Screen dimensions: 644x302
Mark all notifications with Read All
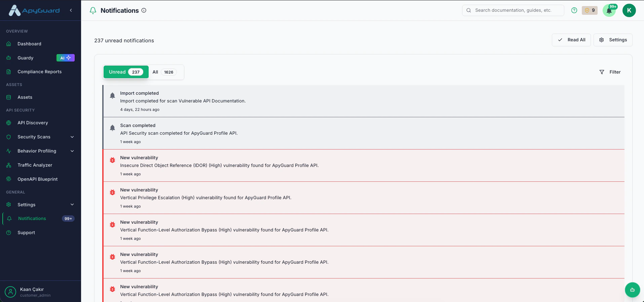coord(571,40)
